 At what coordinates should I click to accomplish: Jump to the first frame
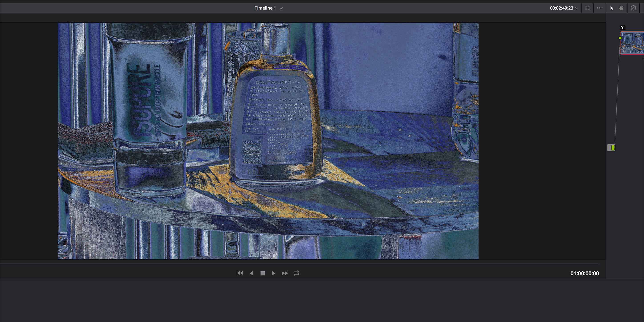[x=240, y=273]
